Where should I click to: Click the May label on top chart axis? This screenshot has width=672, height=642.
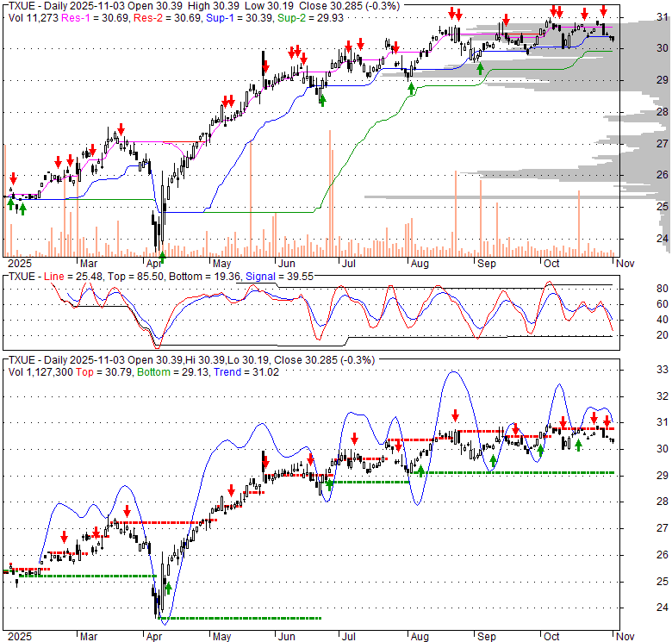point(222,264)
